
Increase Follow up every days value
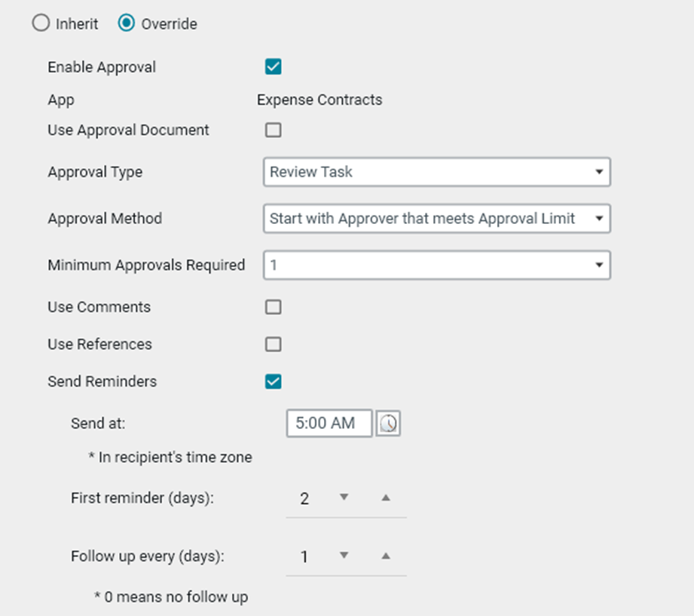pos(386,556)
